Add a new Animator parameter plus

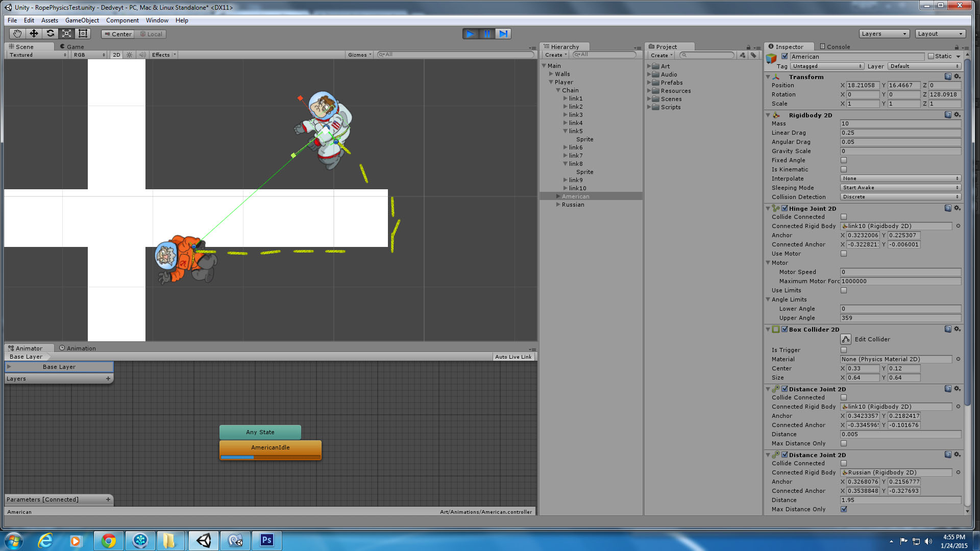coord(108,499)
